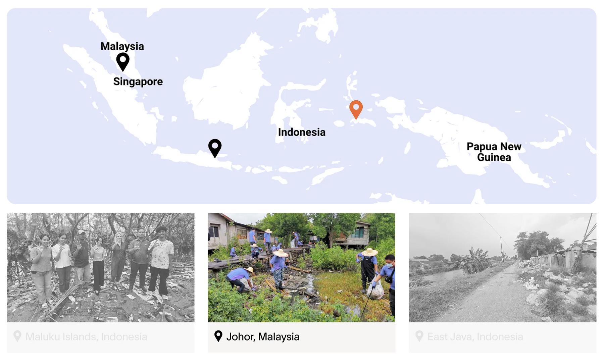
Task: Select the black pin near Malaysia
Action: click(x=123, y=61)
